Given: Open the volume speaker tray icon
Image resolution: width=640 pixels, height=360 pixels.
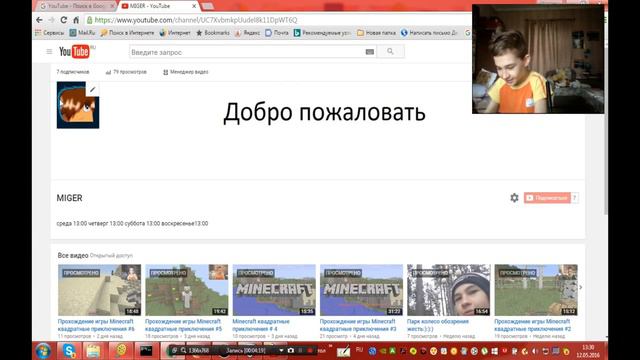Looking at the screenshot, I should (535, 351).
